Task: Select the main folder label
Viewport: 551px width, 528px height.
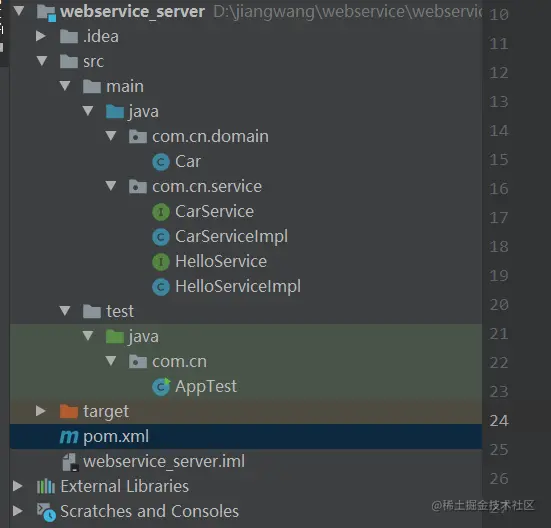Action: [x=125, y=86]
